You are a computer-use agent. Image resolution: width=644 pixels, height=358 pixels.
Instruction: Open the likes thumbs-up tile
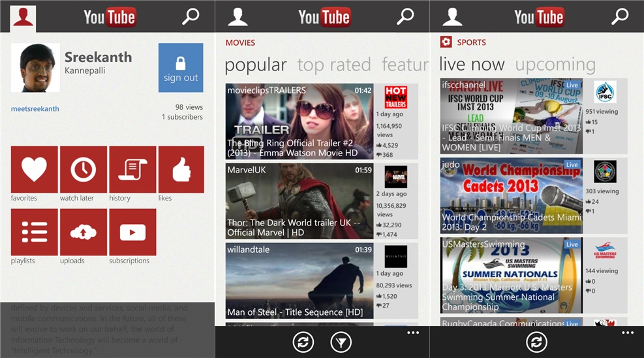point(181,169)
